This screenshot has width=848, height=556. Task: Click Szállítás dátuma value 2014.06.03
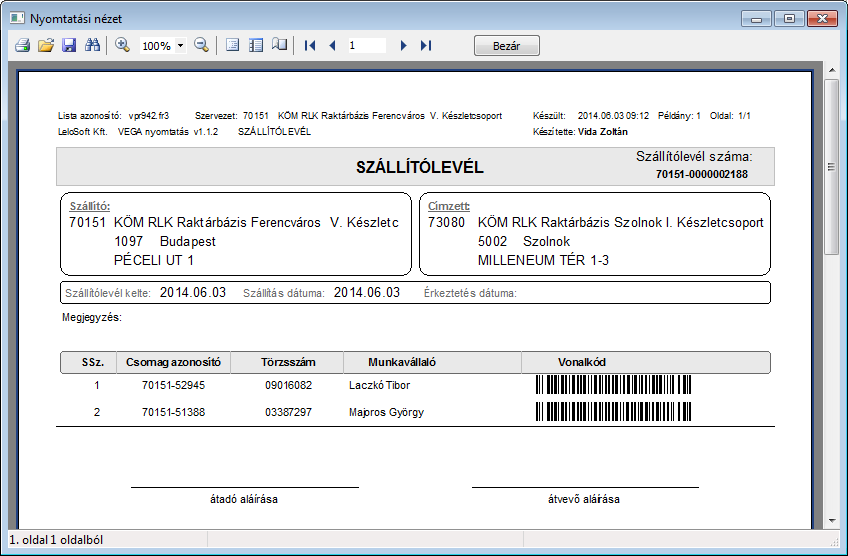pos(367,293)
